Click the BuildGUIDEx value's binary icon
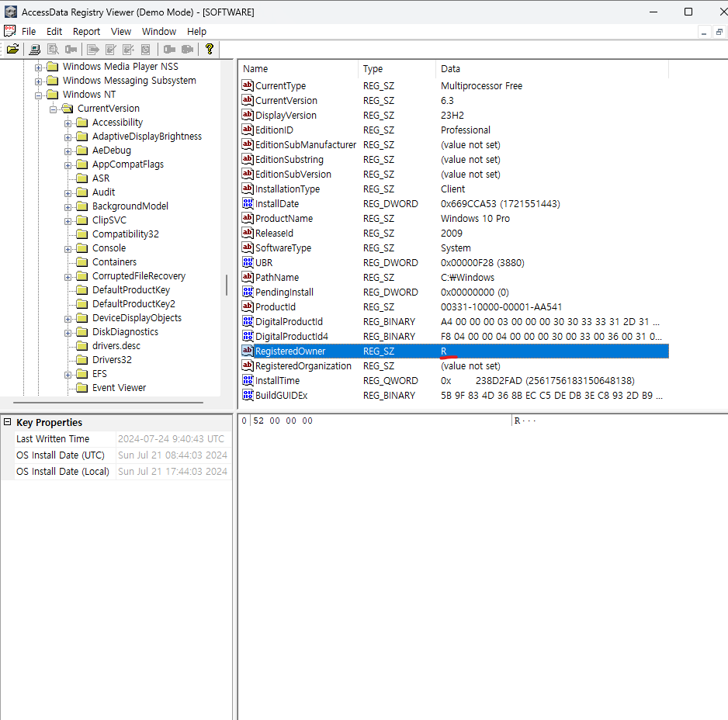The image size is (728, 720). [248, 395]
